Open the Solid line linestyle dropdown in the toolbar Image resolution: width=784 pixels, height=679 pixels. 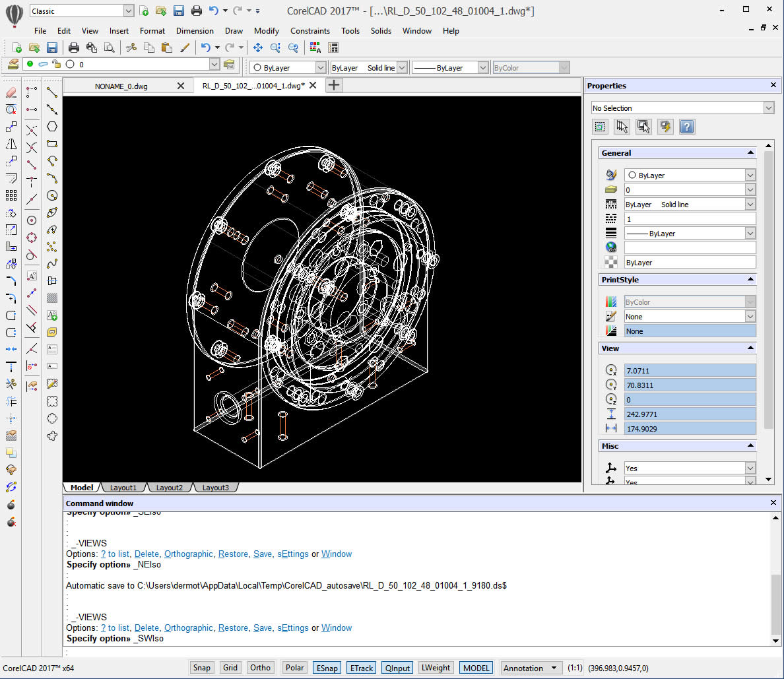coord(402,67)
